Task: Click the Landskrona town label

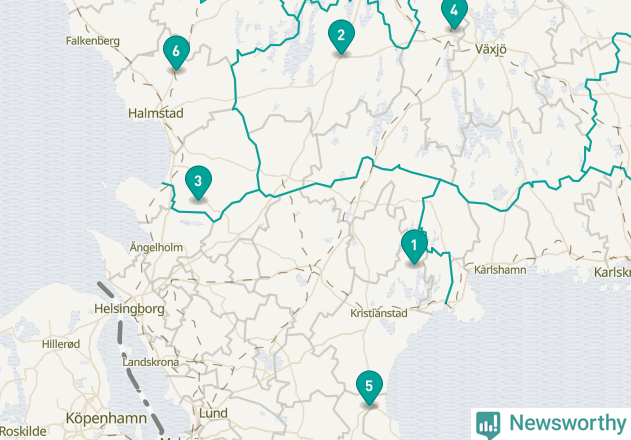Action: [x=151, y=362]
